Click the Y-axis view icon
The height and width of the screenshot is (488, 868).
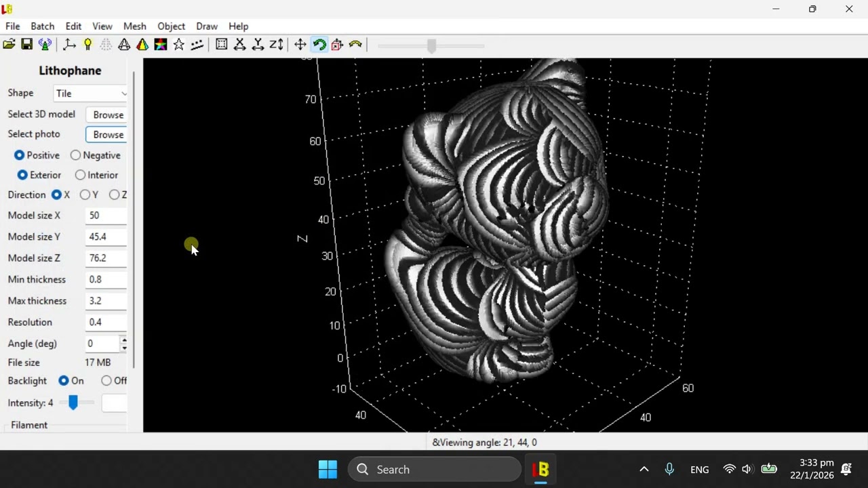tap(258, 45)
